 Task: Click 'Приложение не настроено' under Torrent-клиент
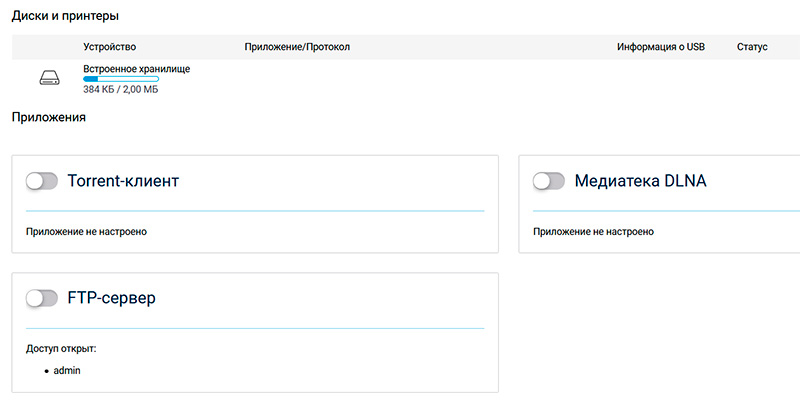[86, 231]
